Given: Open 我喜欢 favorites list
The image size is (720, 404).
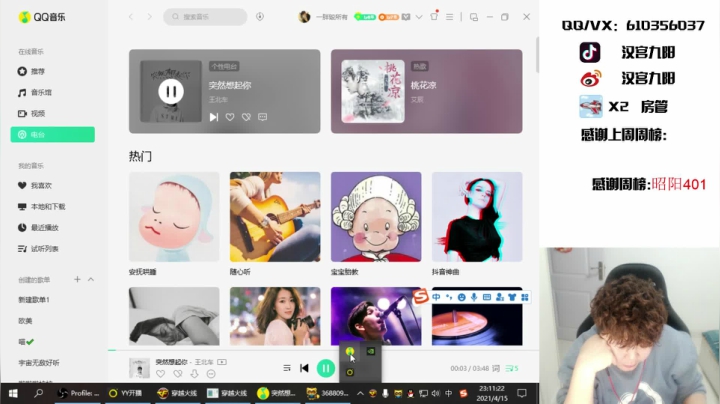Looking at the screenshot, I should tap(34, 185).
